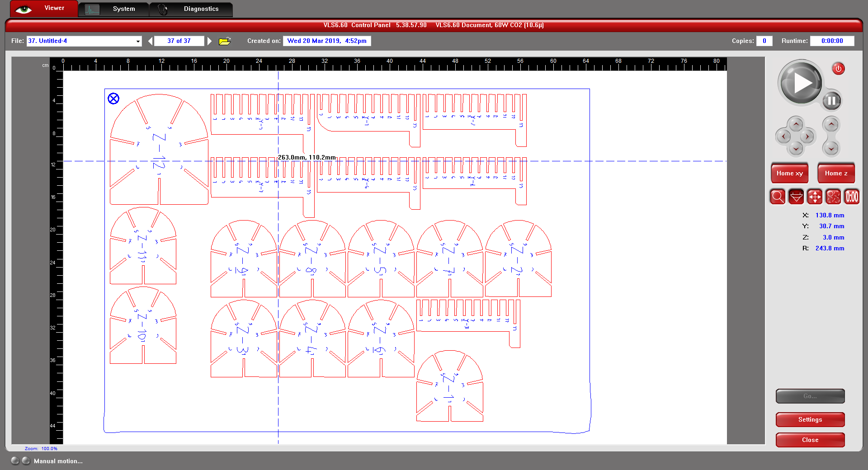Screen dimensions: 868x470
Task: Expand the File dropdown list
Action: click(x=138, y=41)
